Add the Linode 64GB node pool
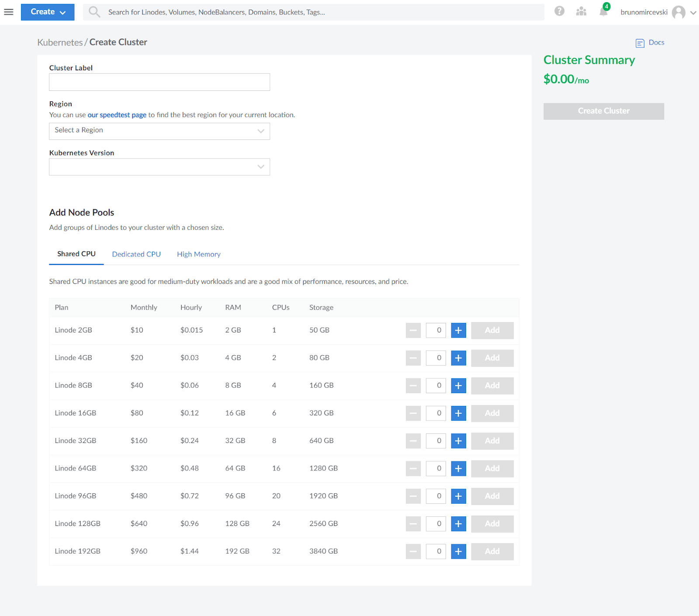 click(x=492, y=468)
